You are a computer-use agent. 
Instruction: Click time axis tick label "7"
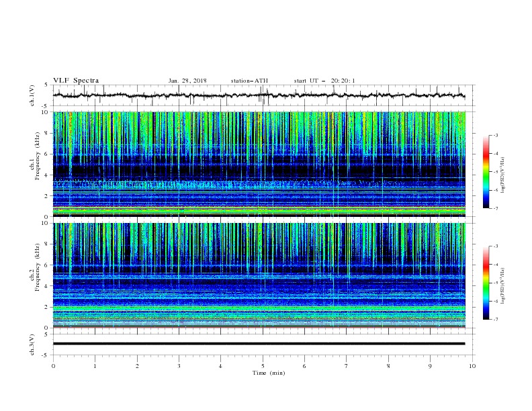347,366
